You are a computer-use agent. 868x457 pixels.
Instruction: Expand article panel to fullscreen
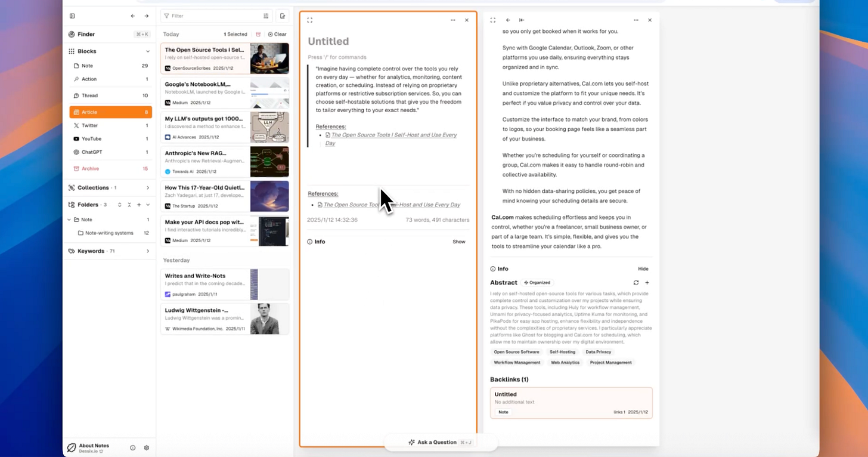(493, 20)
